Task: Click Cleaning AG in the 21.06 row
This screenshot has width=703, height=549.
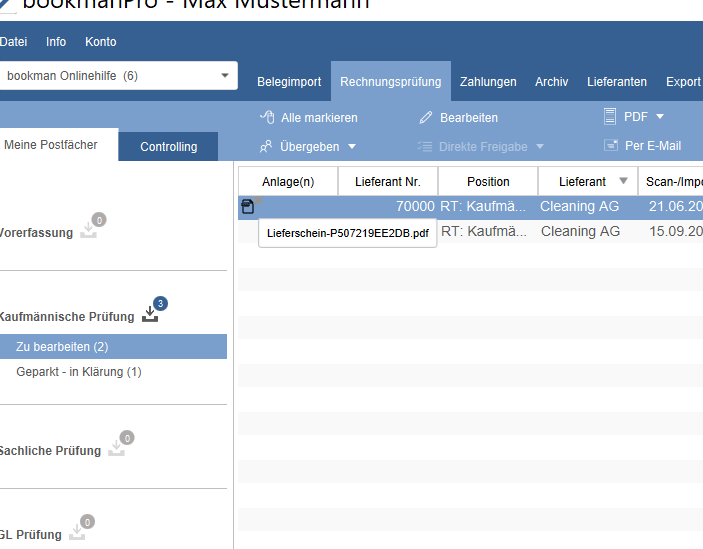Action: 579,206
